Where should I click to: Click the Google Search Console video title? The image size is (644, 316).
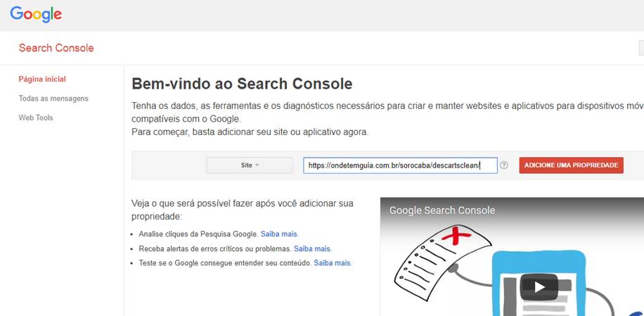[442, 210]
